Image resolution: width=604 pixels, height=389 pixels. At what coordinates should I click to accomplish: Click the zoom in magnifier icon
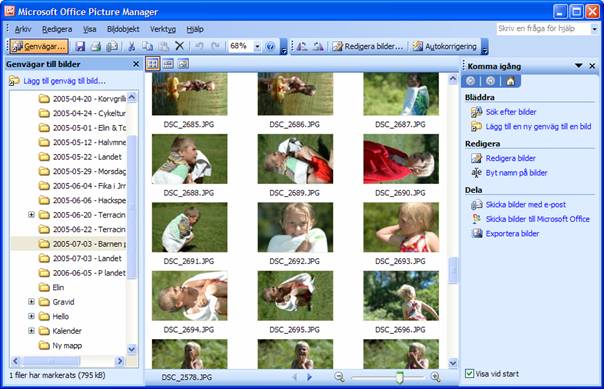point(435,377)
